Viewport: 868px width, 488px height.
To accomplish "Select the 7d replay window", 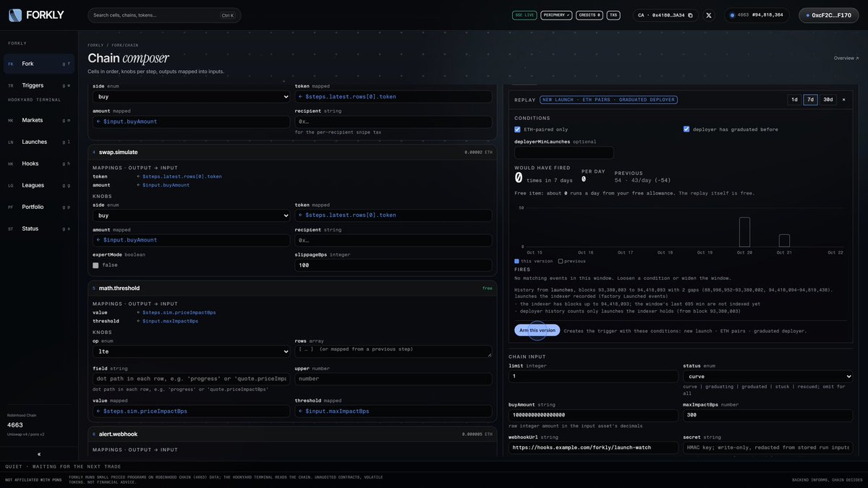I will [x=811, y=100].
